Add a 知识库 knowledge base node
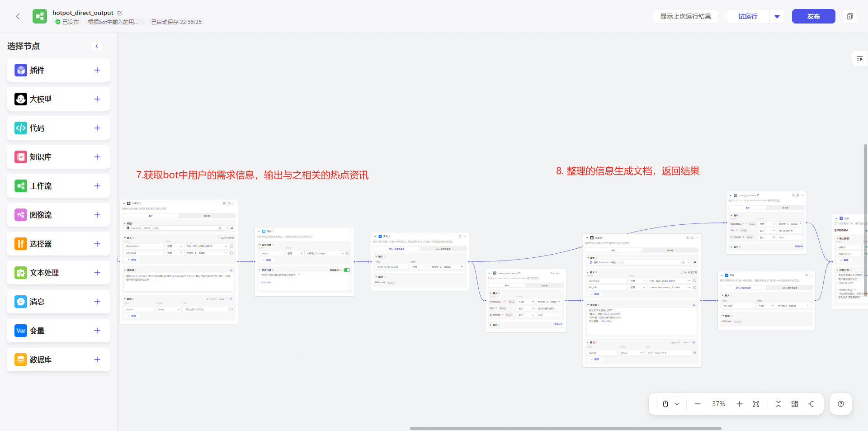This screenshot has width=868, height=431. click(97, 157)
